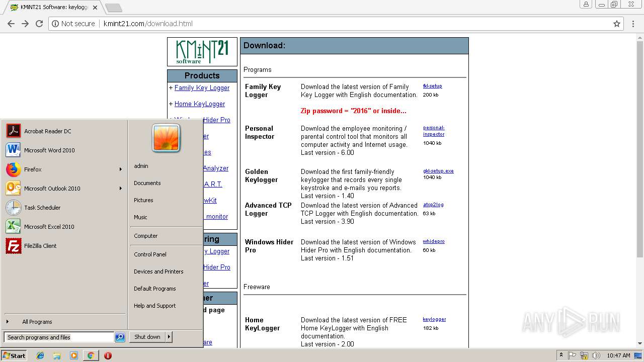Expand Outlook 2010 jump list arrow
The image size is (644, 362).
tap(120, 189)
